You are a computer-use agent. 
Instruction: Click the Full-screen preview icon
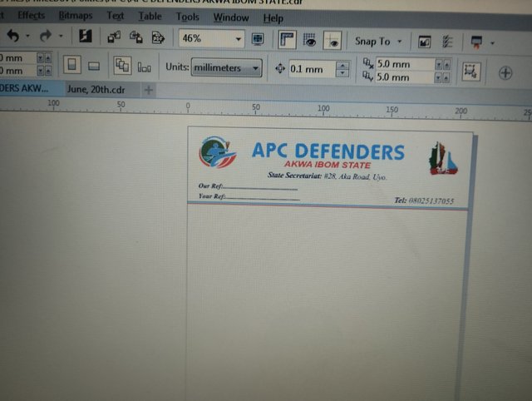click(258, 39)
